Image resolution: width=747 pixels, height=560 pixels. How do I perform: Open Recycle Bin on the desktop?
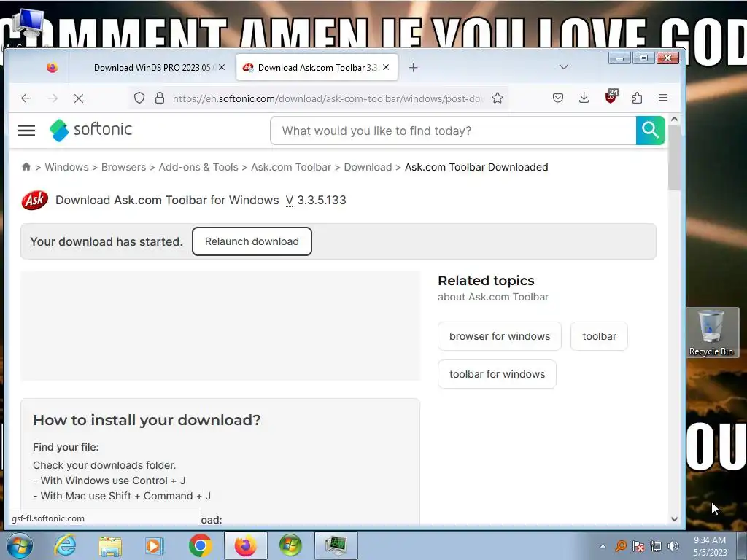point(711,332)
